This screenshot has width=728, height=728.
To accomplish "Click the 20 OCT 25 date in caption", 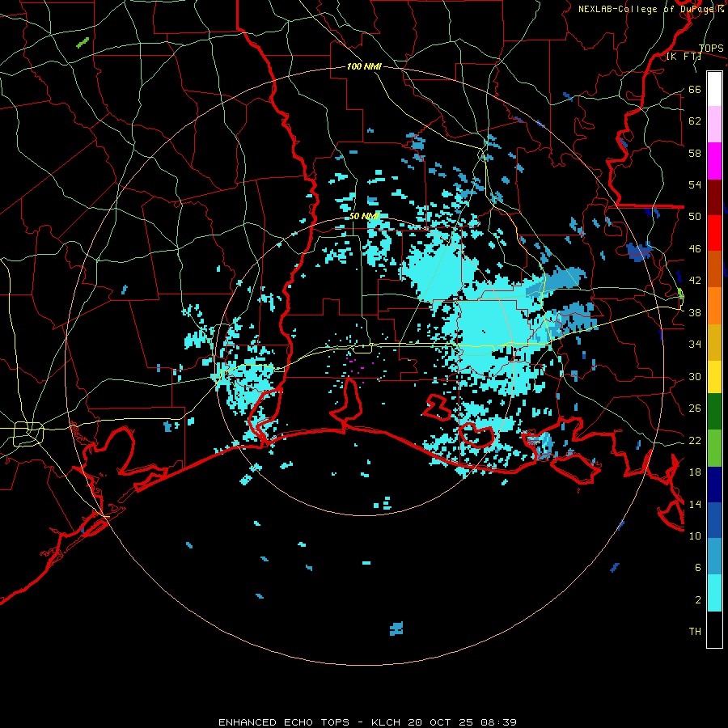I will click(x=442, y=722).
